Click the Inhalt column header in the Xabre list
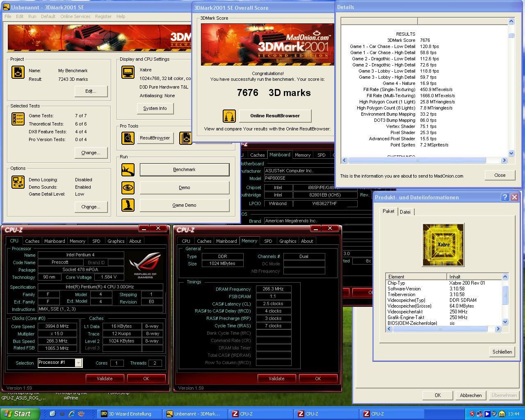 tap(474, 277)
